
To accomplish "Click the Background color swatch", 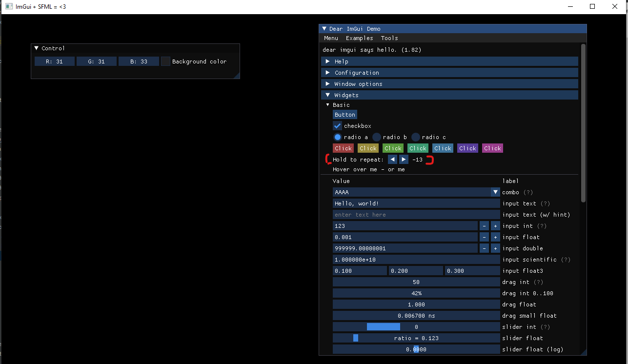I will (x=166, y=61).
